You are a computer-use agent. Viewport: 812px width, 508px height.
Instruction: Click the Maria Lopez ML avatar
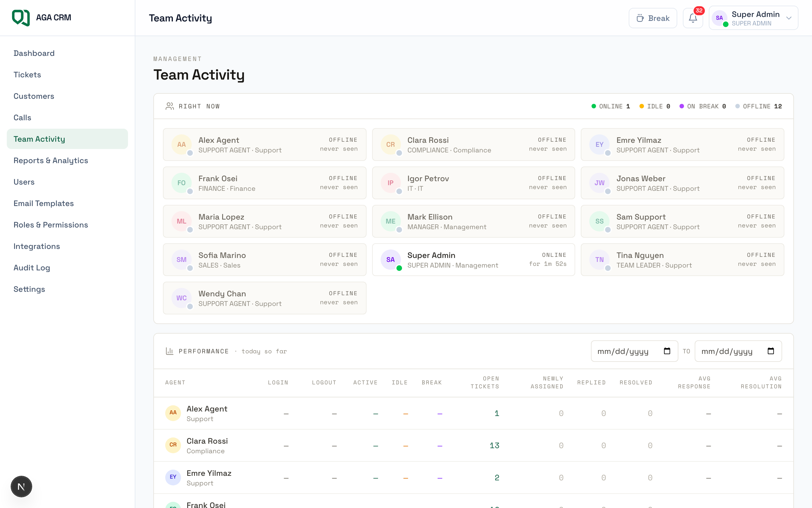coord(182,222)
